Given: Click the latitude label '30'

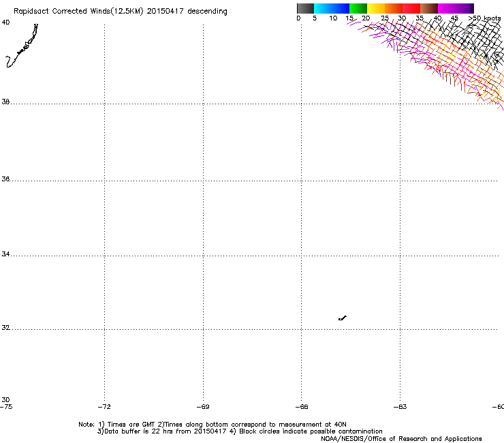Looking at the screenshot, I should click(5, 399).
